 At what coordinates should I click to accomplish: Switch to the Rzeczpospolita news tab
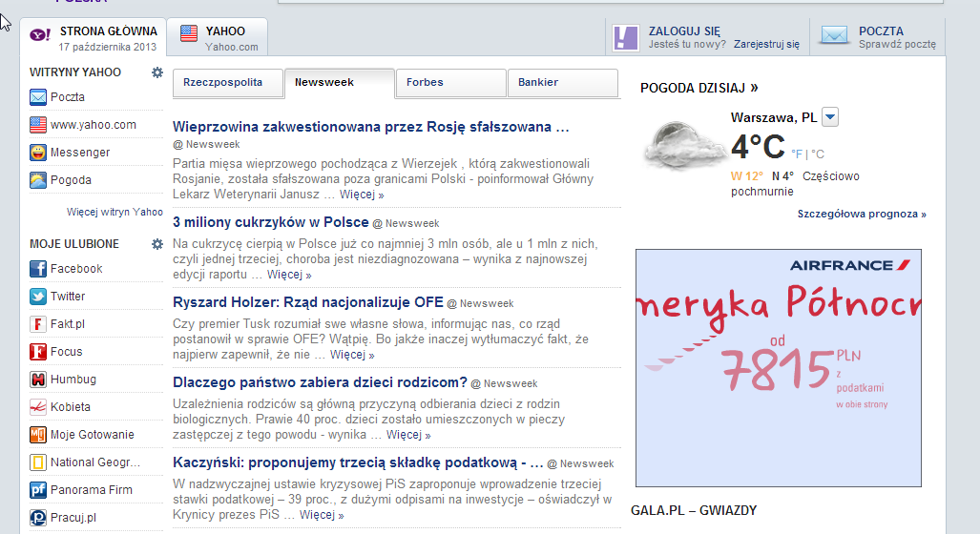click(227, 83)
